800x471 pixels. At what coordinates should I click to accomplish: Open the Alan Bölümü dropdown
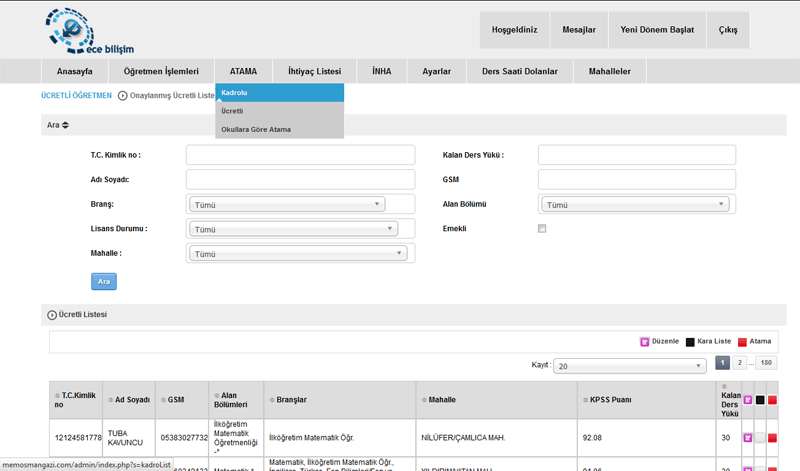pyautogui.click(x=635, y=204)
